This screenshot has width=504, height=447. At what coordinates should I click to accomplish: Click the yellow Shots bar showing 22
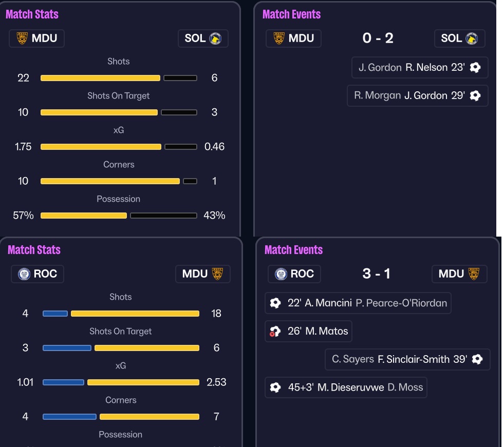[100, 78]
